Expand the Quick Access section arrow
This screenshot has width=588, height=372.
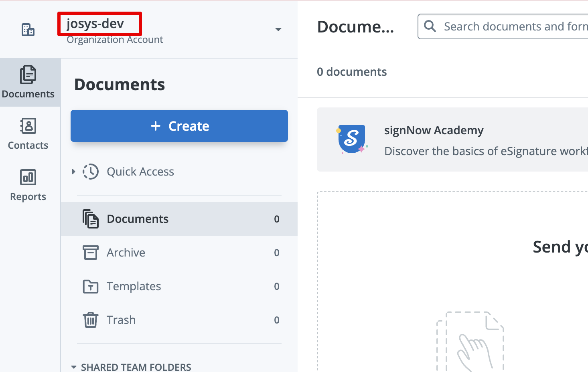(73, 172)
